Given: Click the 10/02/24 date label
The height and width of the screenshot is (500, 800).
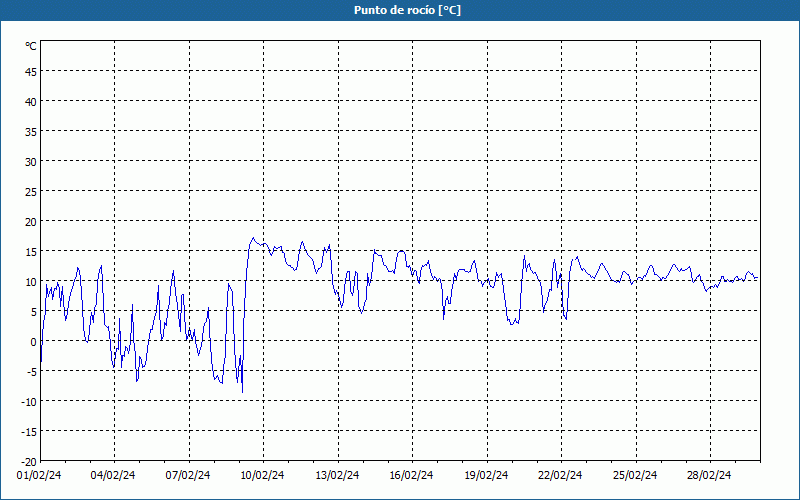Looking at the screenshot, I should (262, 476).
